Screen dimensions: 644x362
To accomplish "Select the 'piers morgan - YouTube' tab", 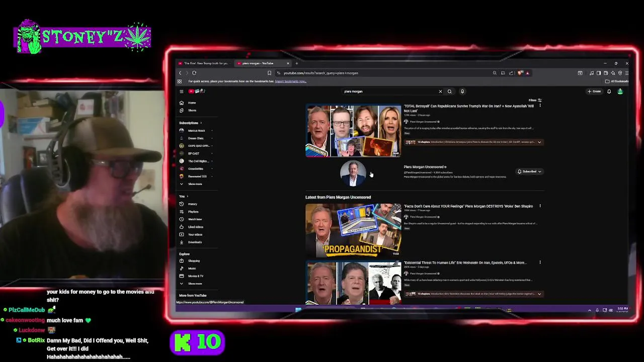I will click(x=259, y=63).
